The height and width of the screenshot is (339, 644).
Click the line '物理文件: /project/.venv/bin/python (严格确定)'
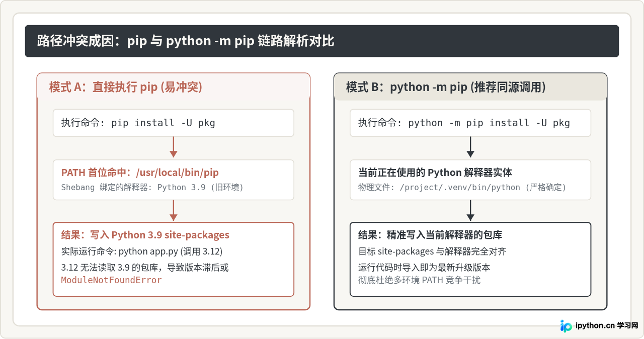coord(462,188)
